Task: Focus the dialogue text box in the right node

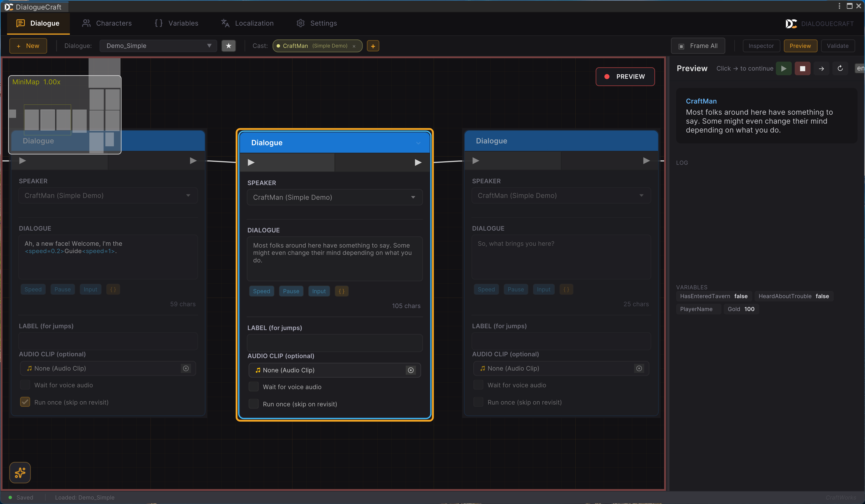Action: coord(561,257)
